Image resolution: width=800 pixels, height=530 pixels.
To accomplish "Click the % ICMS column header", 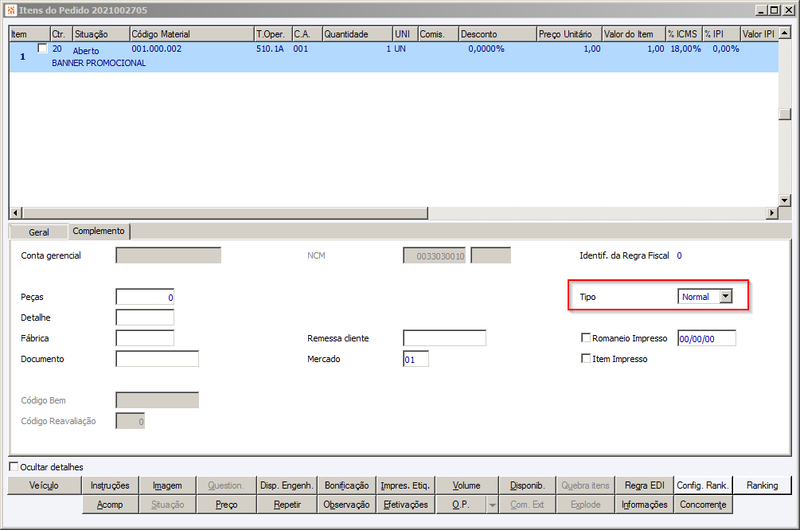I will click(x=684, y=34).
